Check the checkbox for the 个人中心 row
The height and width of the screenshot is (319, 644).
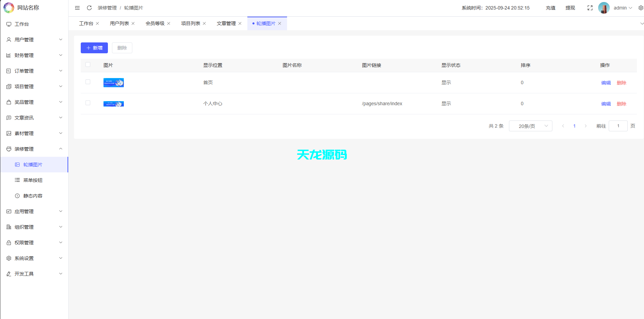coord(88,103)
